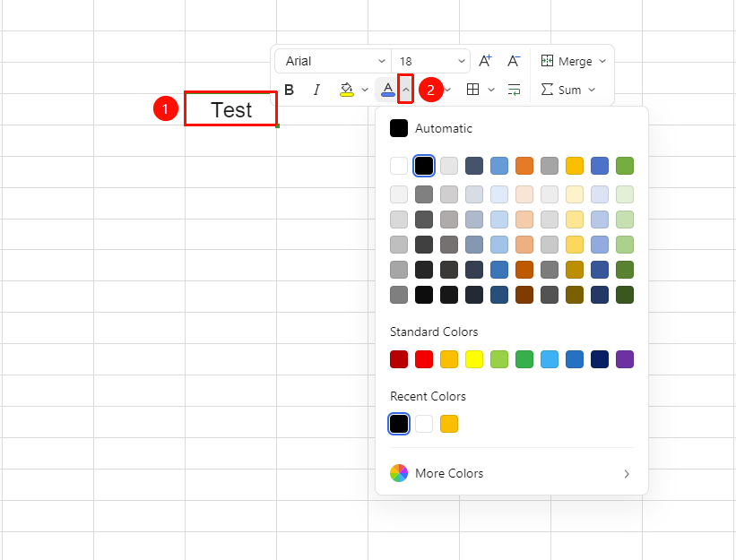
Task: Apply fill color with the paint bucket icon
Action: point(346,90)
